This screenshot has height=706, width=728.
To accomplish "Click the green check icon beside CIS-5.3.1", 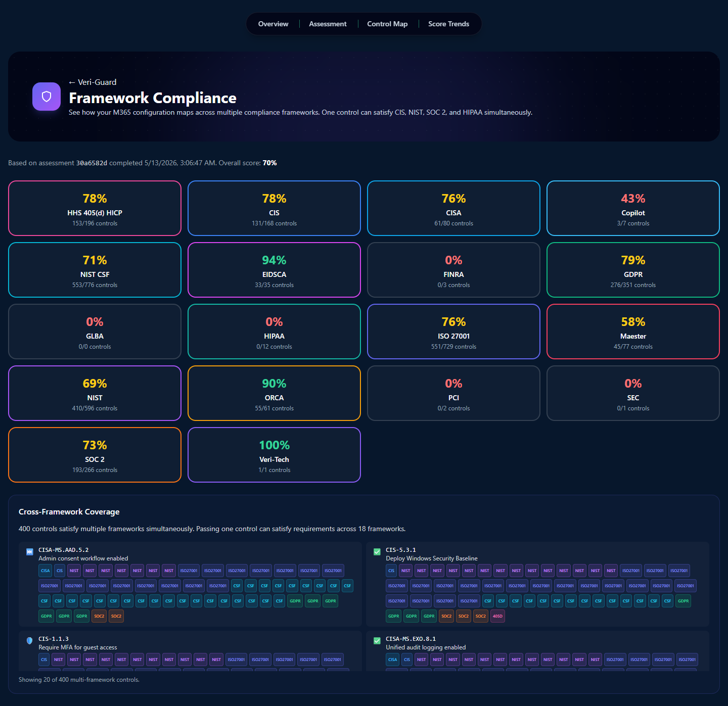I will 377,552.
